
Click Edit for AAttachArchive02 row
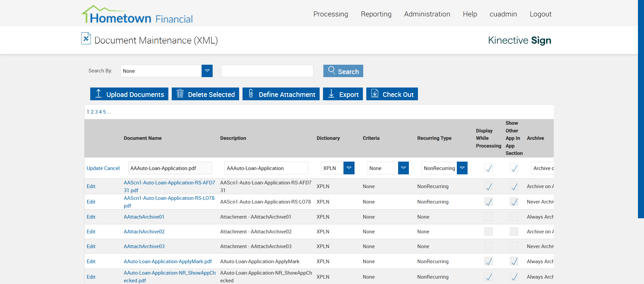click(x=91, y=232)
